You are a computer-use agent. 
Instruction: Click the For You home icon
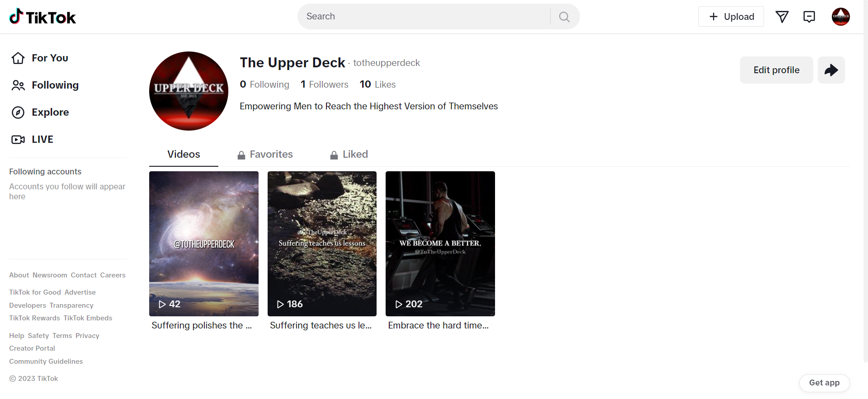click(x=18, y=58)
